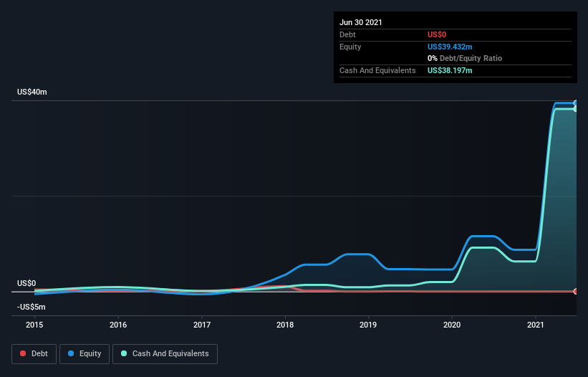The height and width of the screenshot is (377, 588).
Task: Click the 2021 x-axis label
Action: pos(536,325)
